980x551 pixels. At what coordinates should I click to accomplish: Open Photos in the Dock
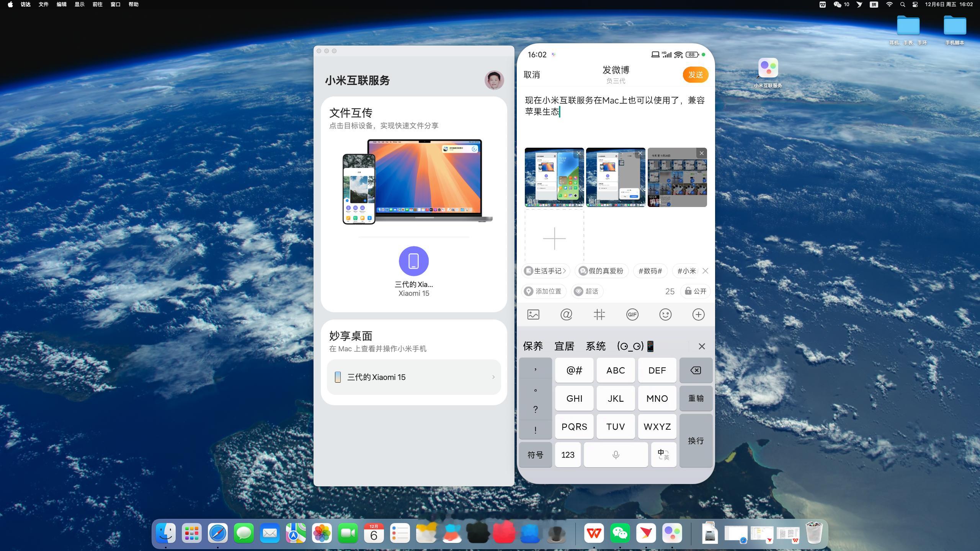coord(322,533)
